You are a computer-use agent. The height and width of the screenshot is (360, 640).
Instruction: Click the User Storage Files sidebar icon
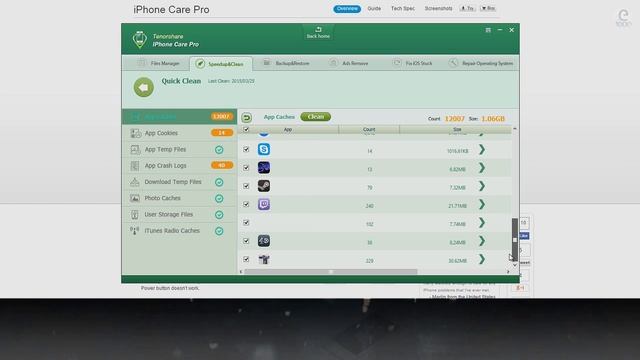pyautogui.click(x=135, y=214)
